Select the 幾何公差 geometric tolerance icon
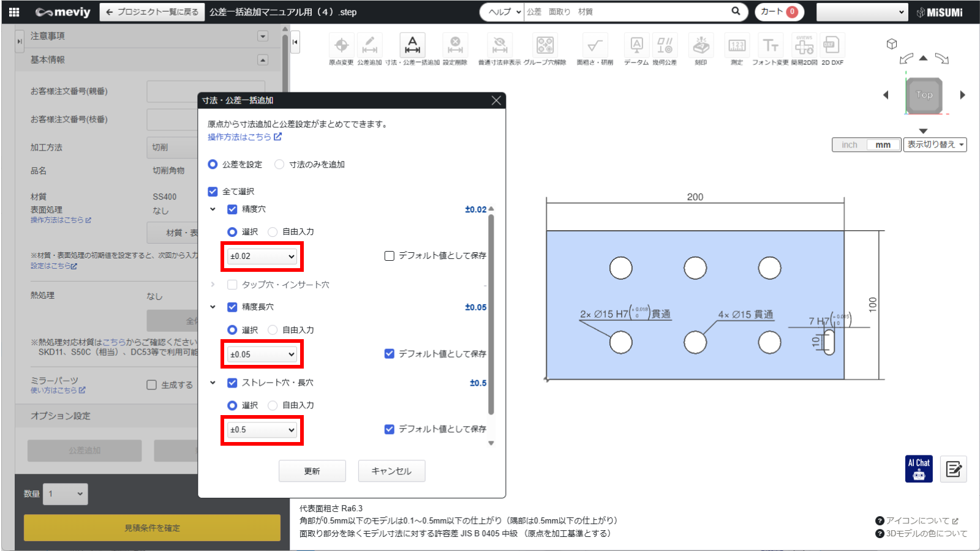Viewport: 980px width, 551px height. click(x=665, y=45)
